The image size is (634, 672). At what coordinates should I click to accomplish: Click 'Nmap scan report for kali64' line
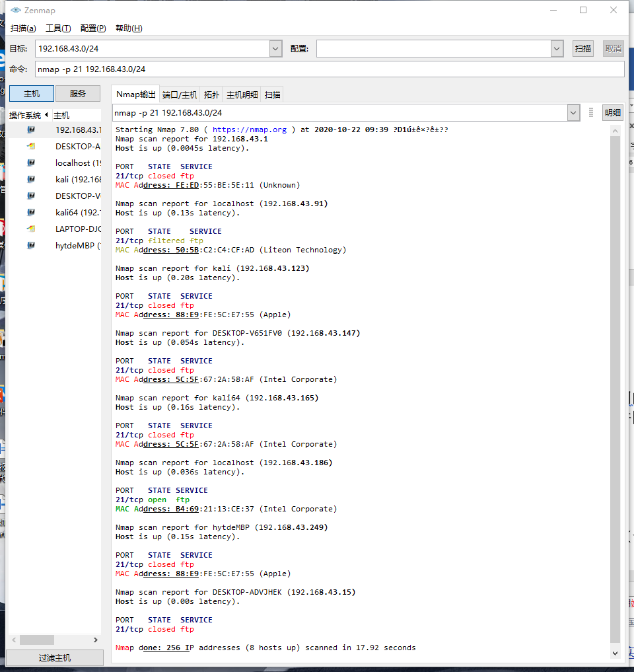click(217, 398)
